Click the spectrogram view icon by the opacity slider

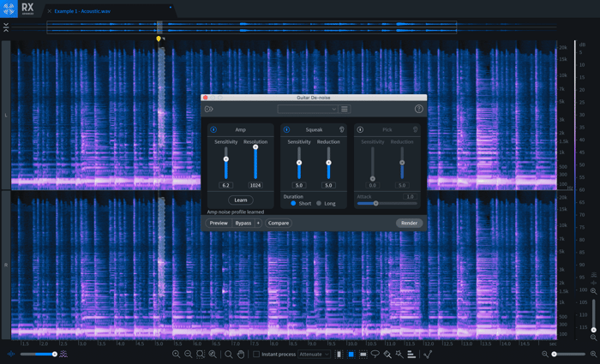[x=63, y=354]
